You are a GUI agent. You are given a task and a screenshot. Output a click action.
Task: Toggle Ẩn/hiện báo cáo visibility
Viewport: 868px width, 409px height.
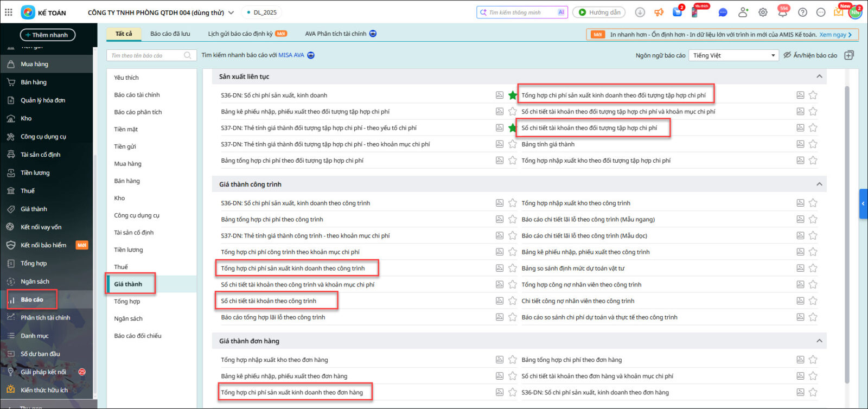tap(810, 55)
